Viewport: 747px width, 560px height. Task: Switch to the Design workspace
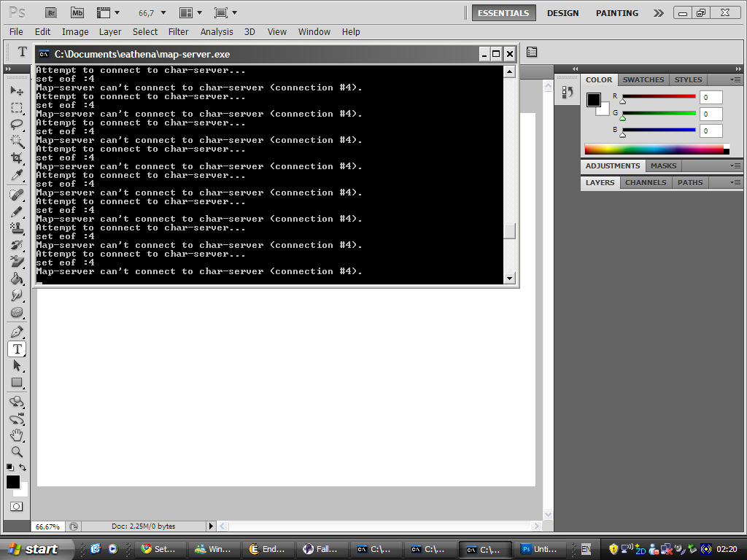point(562,13)
